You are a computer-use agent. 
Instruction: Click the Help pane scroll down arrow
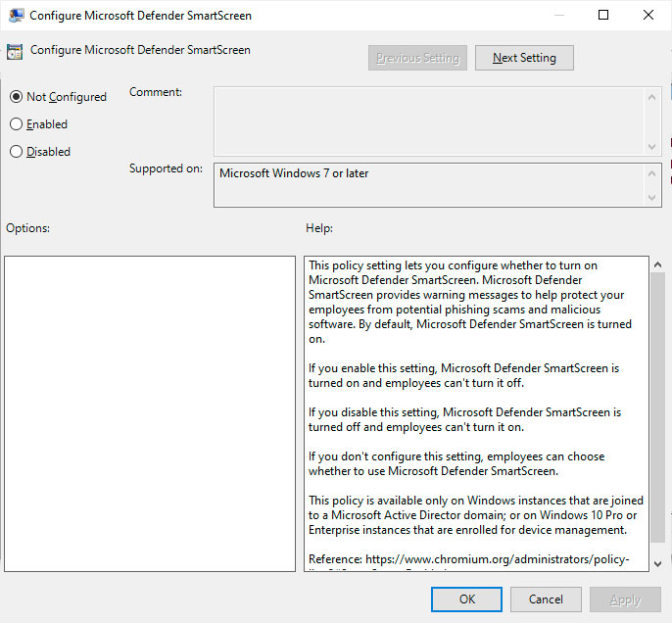coord(658,564)
